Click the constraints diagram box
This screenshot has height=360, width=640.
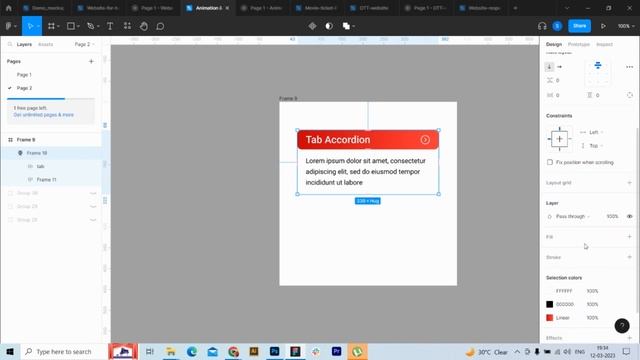coord(559,139)
